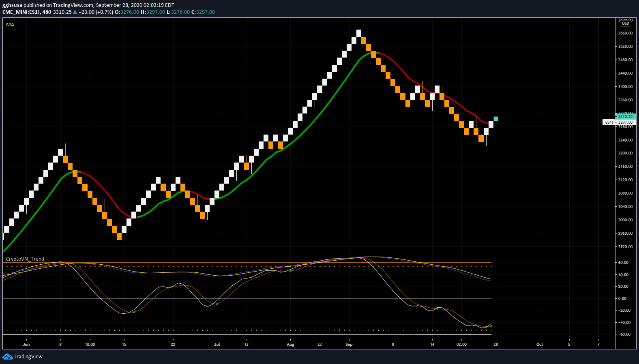Click the 28 label on time axis
The width and height of the screenshot is (639, 364).
(x=495, y=345)
